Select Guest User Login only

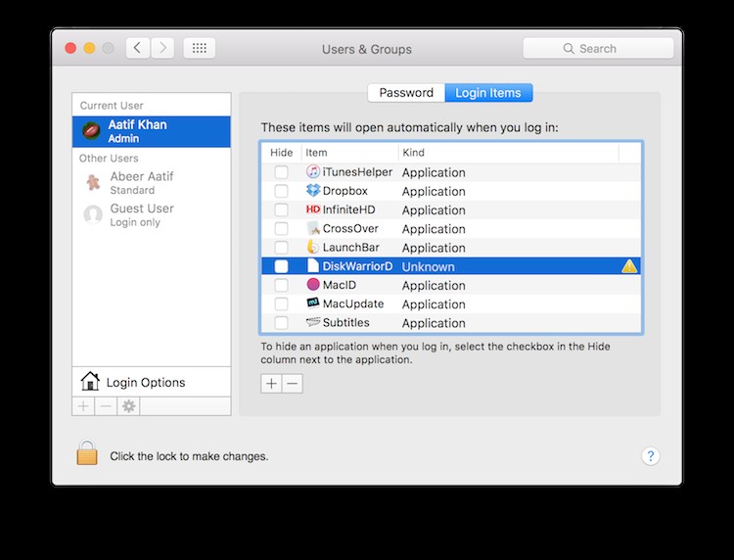152,214
